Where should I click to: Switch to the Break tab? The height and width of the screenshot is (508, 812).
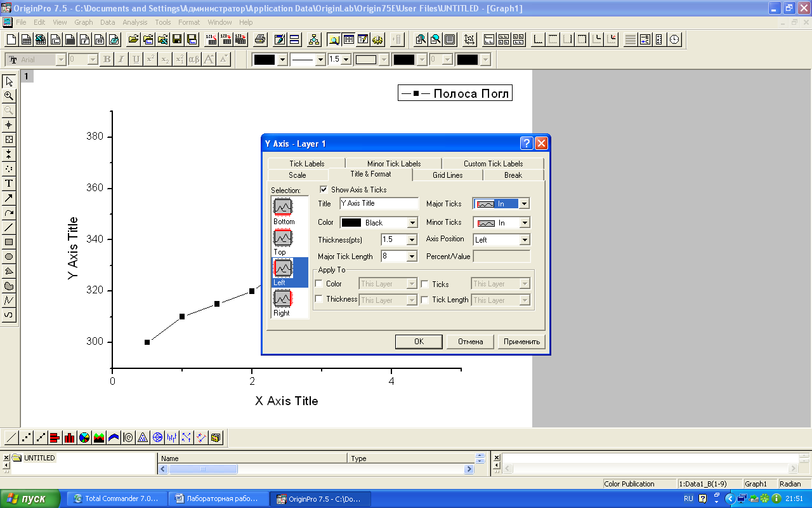coord(513,175)
